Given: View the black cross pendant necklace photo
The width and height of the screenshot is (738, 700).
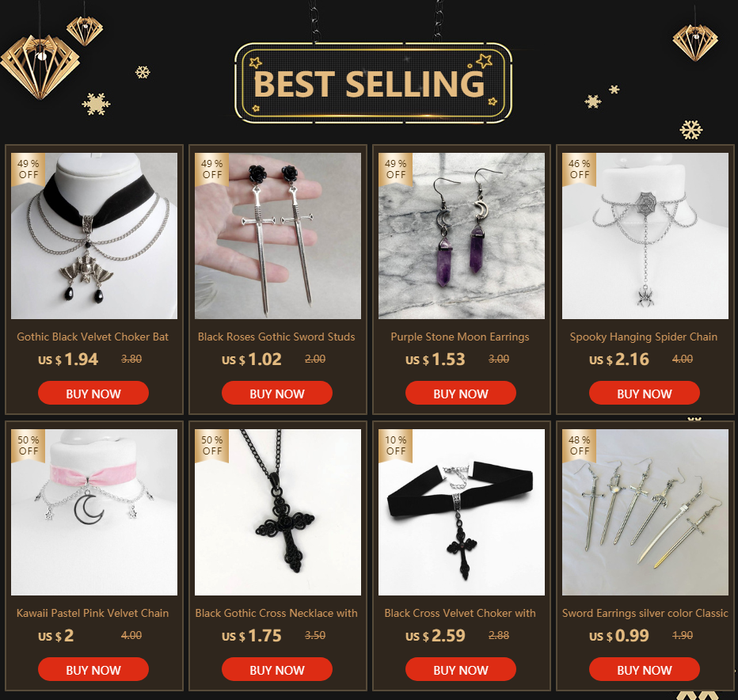Looking at the screenshot, I should (x=278, y=512).
